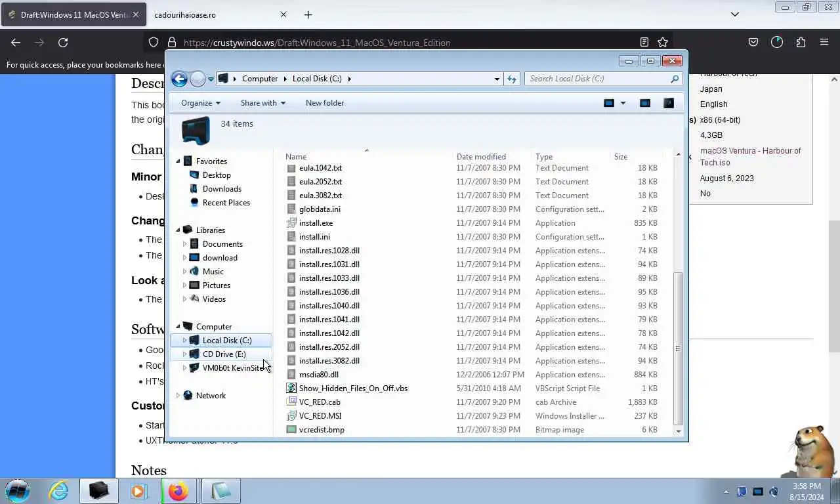This screenshot has width=840, height=504.
Task: Collapse the Libraries group
Action: coord(178,230)
